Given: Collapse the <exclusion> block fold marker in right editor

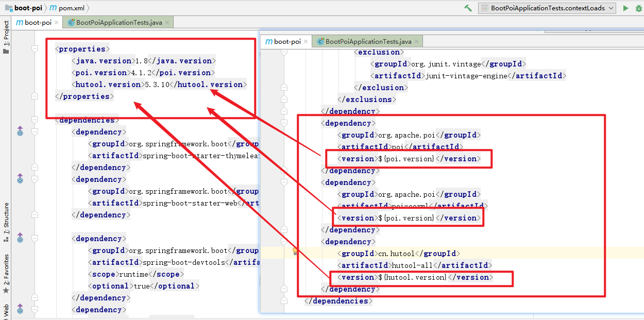Looking at the screenshot, I should 284,52.
